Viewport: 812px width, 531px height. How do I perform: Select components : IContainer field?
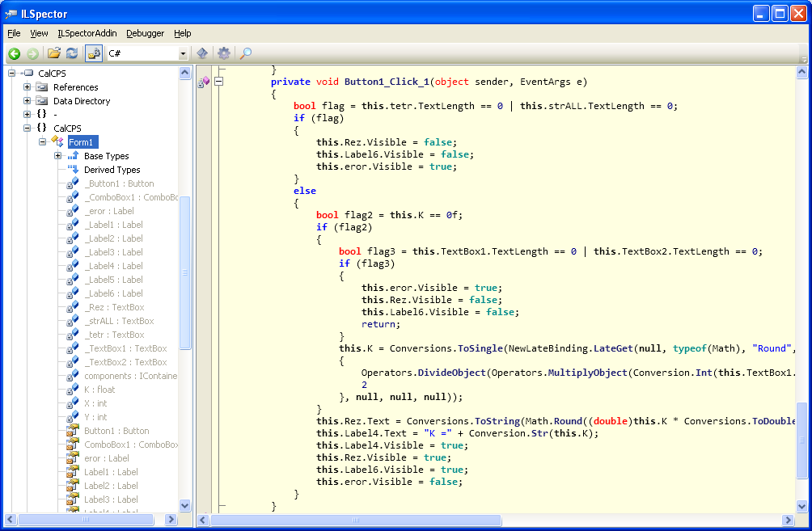[x=131, y=376]
